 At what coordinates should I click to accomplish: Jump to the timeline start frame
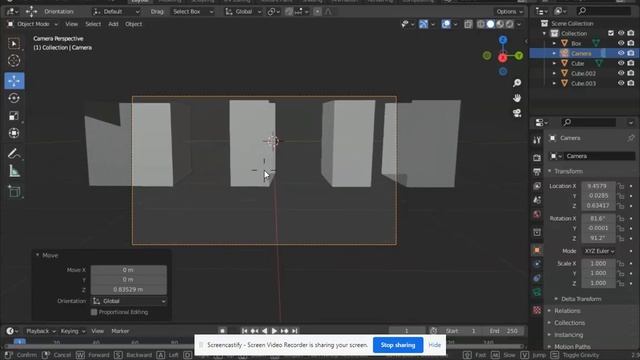pyautogui.click(x=244, y=331)
